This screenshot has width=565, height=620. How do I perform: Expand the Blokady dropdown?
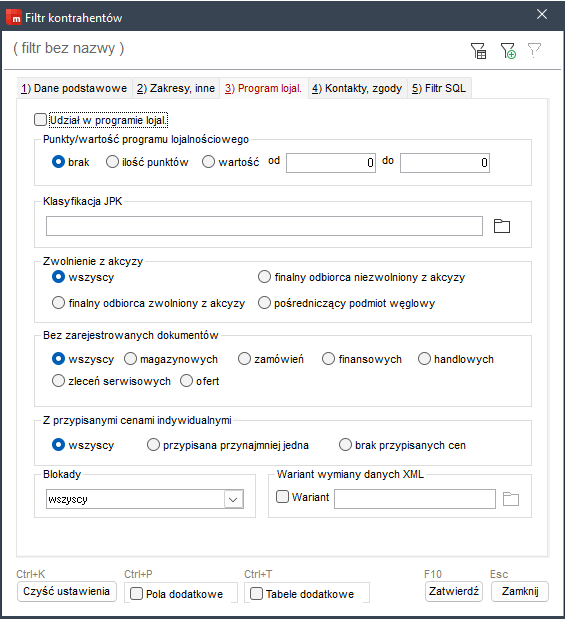pos(233,499)
